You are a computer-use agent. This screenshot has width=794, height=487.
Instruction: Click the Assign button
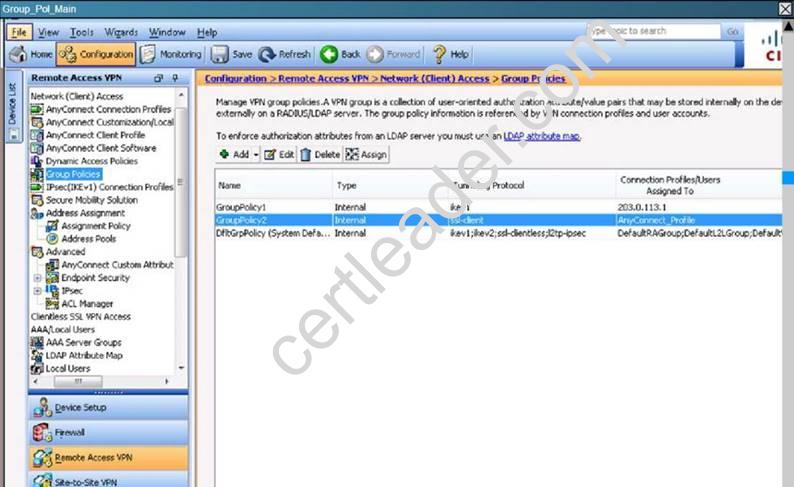(x=366, y=154)
